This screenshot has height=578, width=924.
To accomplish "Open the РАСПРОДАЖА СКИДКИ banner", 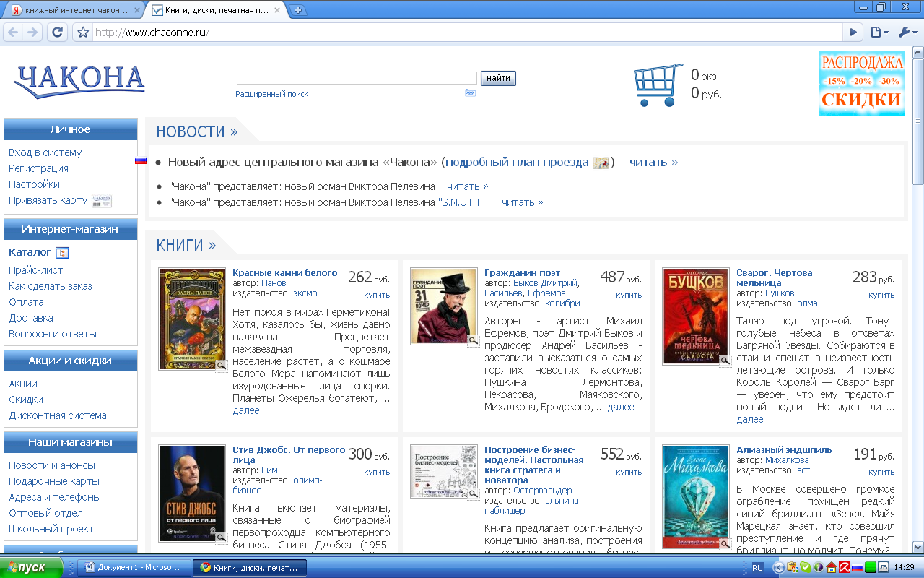I will [861, 82].
